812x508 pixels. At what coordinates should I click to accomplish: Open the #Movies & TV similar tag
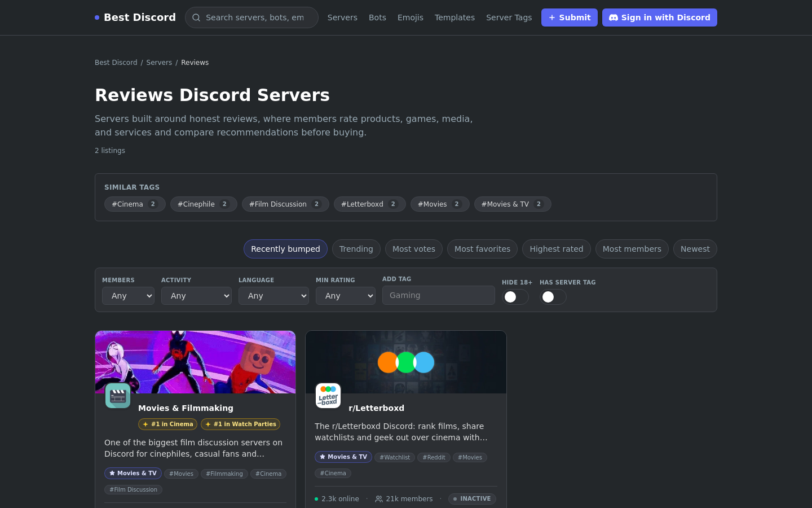point(513,204)
